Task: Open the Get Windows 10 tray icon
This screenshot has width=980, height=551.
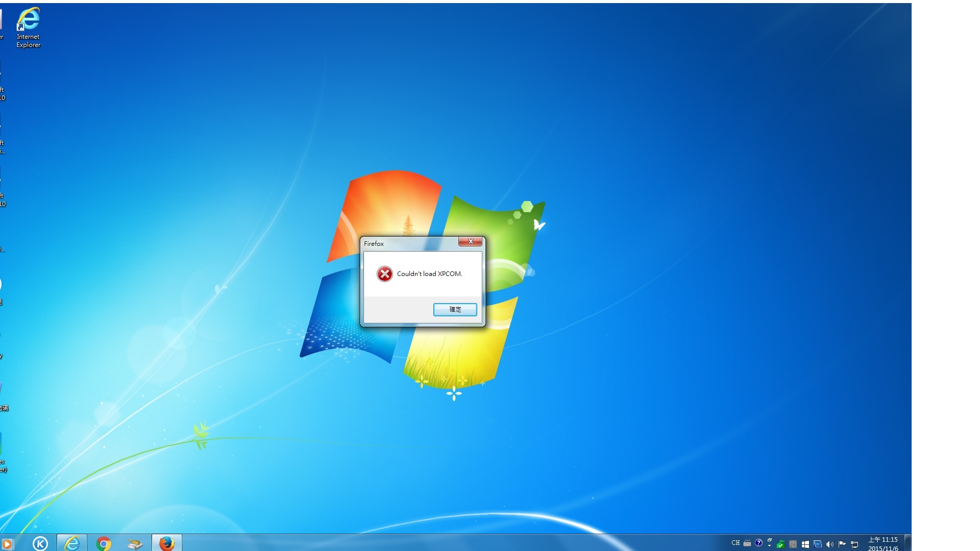Action: coord(805,544)
